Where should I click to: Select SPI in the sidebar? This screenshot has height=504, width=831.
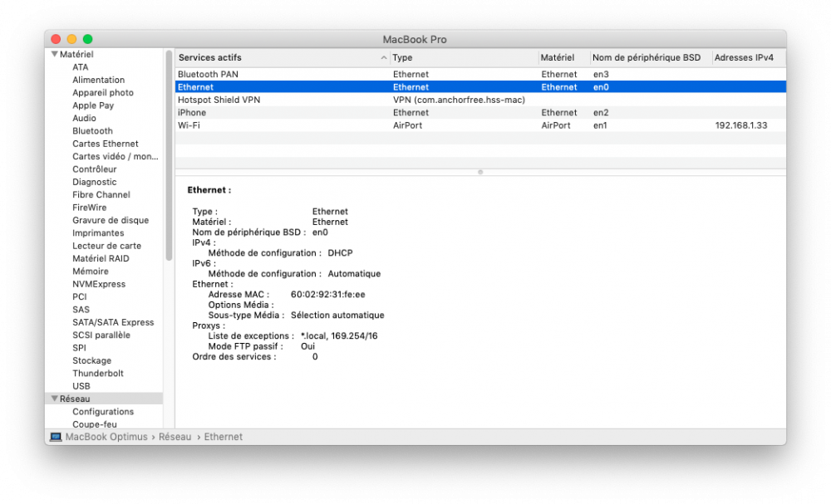(x=80, y=348)
